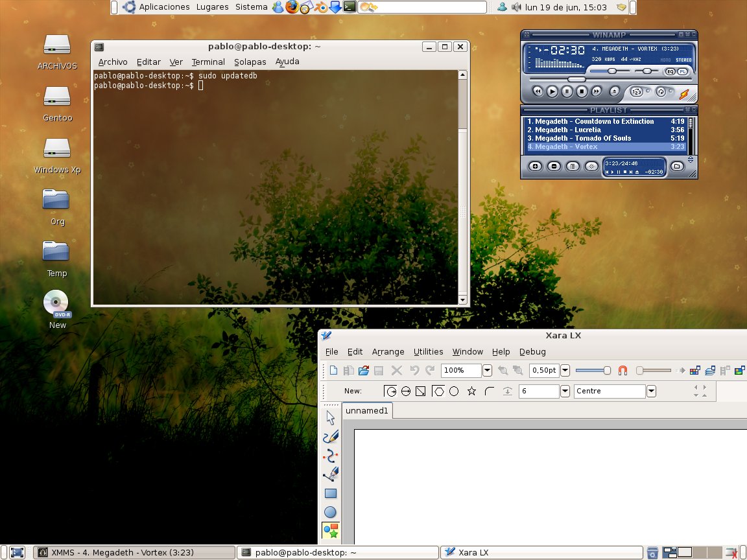This screenshot has width=747, height=560.
Task: Click the terminal vertical scrollbar down arrow
Action: point(462,299)
